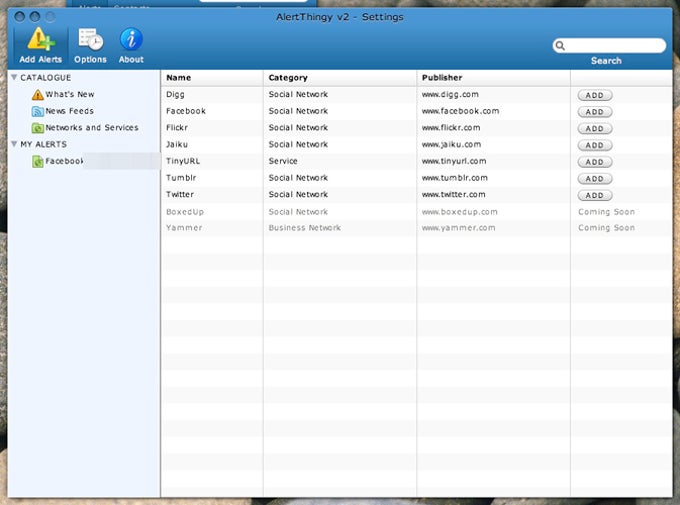
Task: Select the Twitter name cell
Action: pos(180,194)
